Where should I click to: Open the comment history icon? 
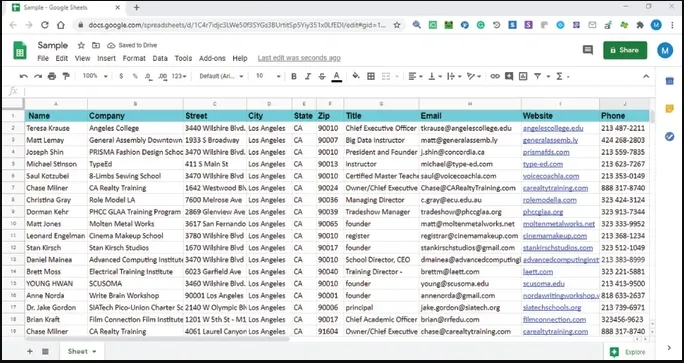click(x=588, y=50)
